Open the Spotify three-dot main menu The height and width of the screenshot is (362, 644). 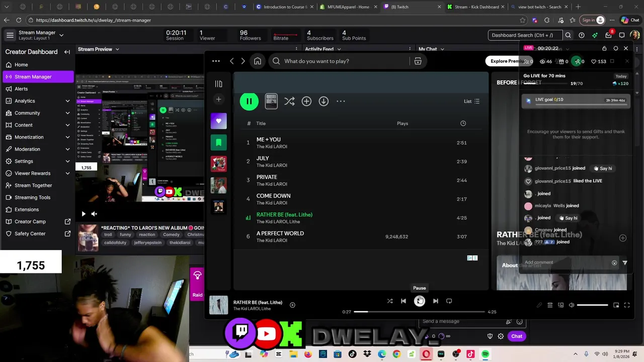[216, 61]
